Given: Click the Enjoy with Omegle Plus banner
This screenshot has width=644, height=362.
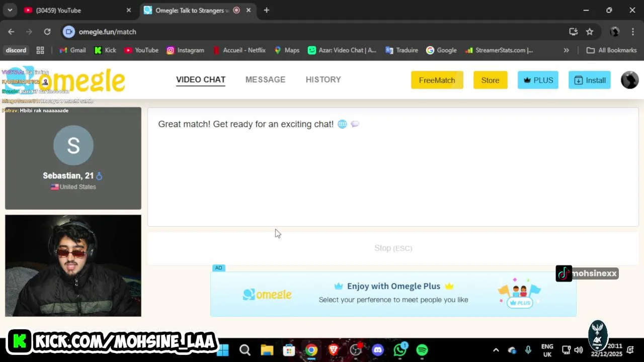Looking at the screenshot, I should (393, 294).
